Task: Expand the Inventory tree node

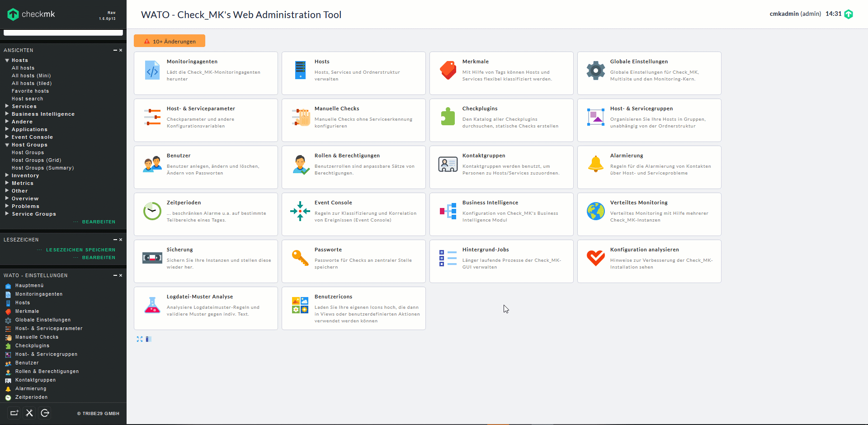Action: click(x=7, y=175)
